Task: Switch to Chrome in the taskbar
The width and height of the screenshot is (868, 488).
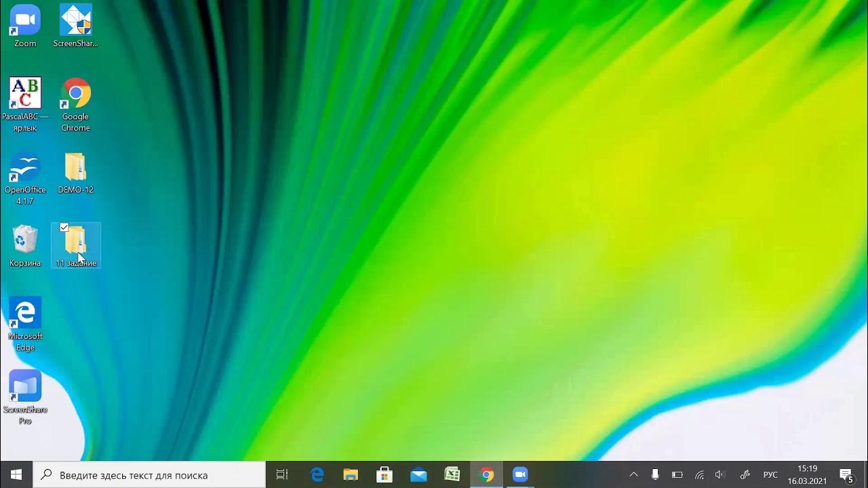Action: coord(486,475)
